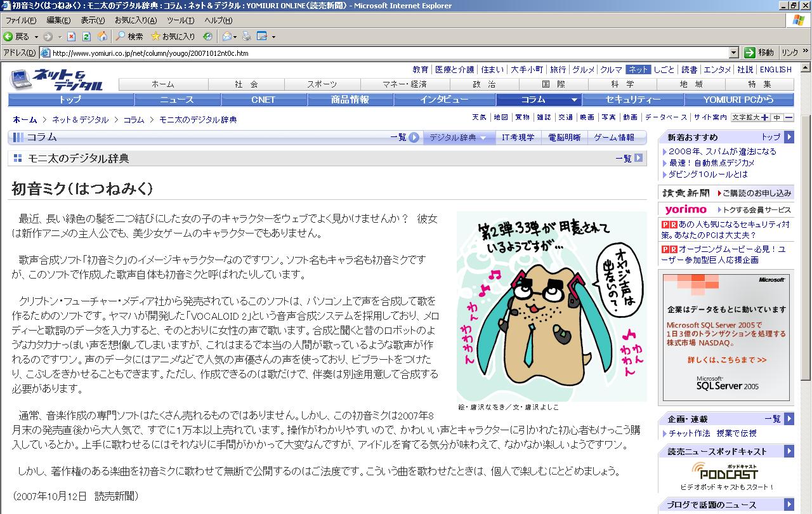Open Search (検索) magnifier toolbar button

[129, 37]
